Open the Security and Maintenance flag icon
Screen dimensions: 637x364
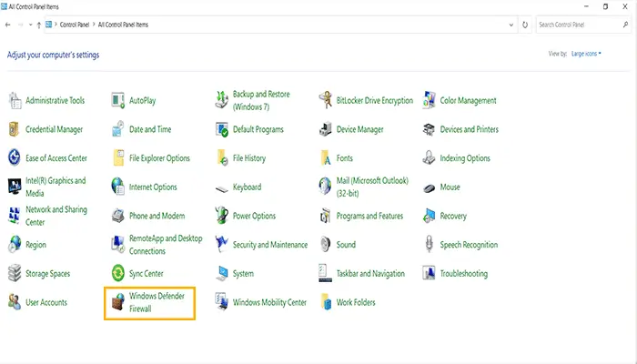pos(222,245)
